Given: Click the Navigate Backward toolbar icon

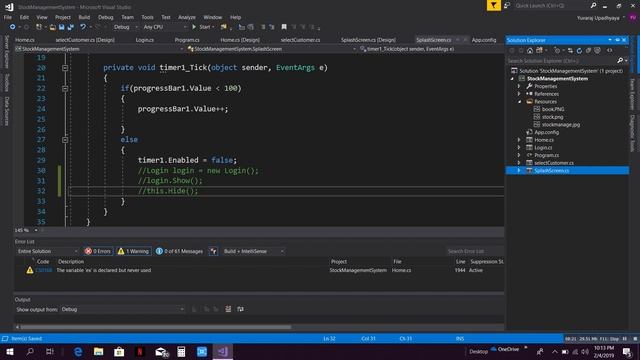Looking at the screenshot, I should [x=13, y=27].
